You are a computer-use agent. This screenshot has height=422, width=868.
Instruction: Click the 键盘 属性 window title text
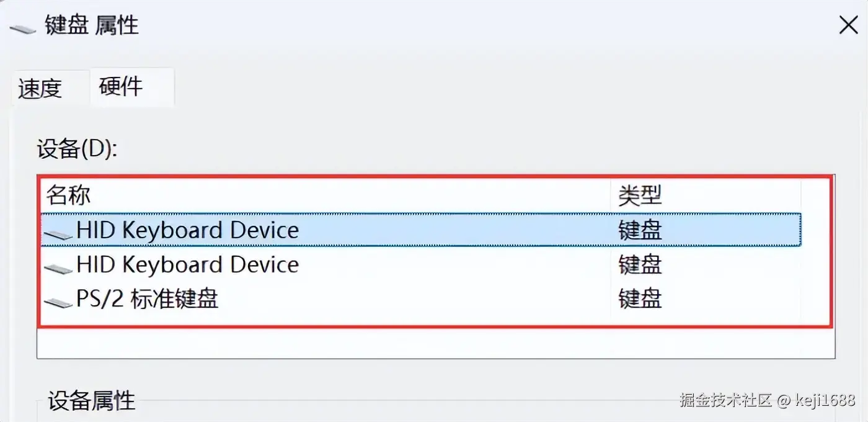92,26
